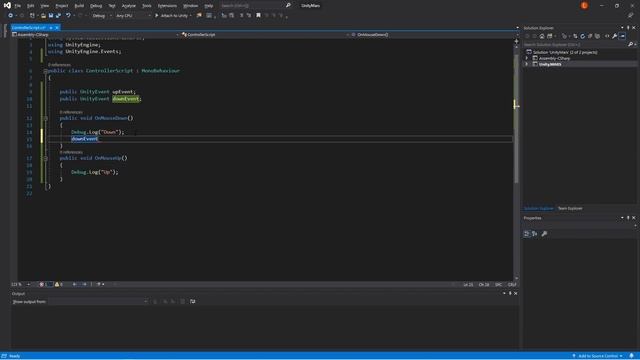Screen dimensions: 640x360
Task: Click the Attach to Unity button
Action: click(173, 16)
